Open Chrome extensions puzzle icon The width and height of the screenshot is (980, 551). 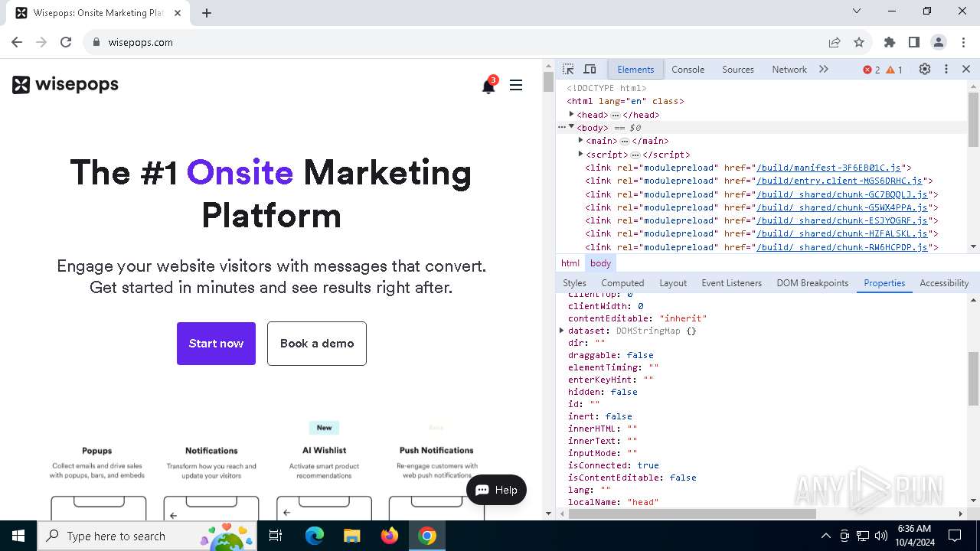click(889, 42)
